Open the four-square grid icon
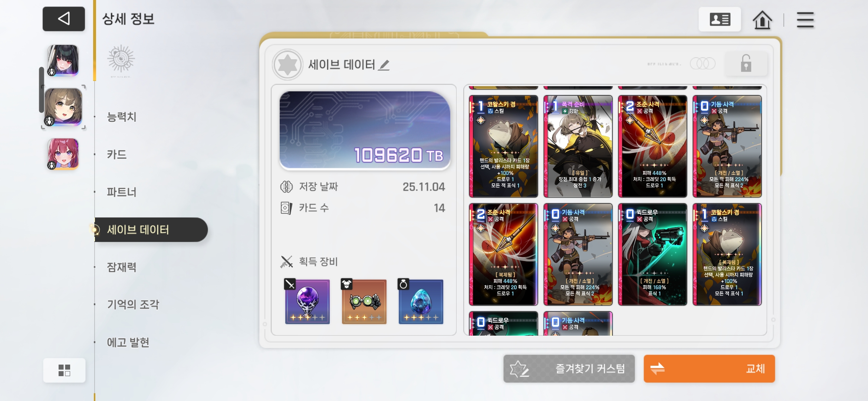Screen dimensions: 868x401 coord(64,370)
